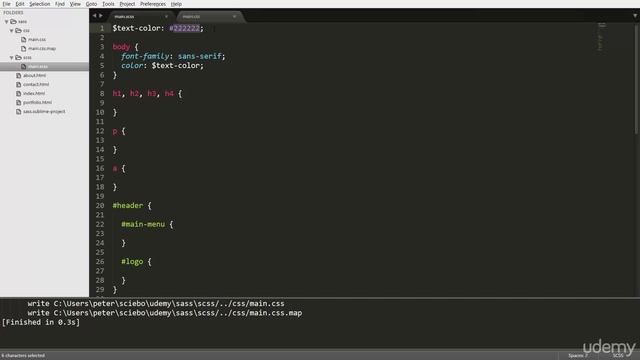Open main.css.map in the sidebar

click(42, 49)
